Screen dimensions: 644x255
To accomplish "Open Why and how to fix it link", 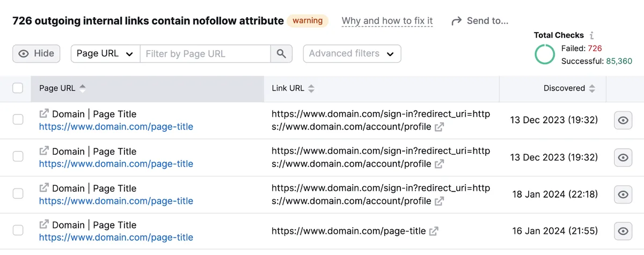I will [x=387, y=21].
